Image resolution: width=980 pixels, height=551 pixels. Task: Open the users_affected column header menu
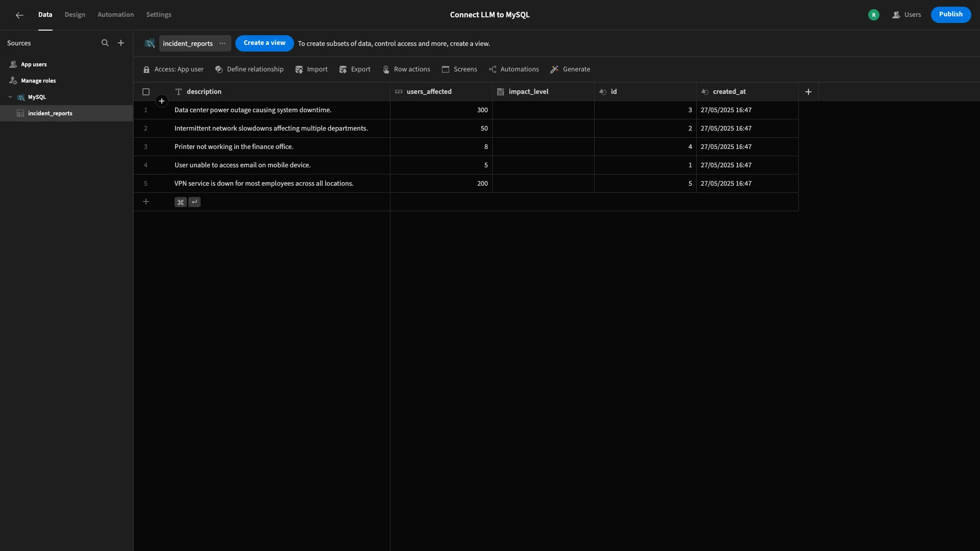(442, 92)
